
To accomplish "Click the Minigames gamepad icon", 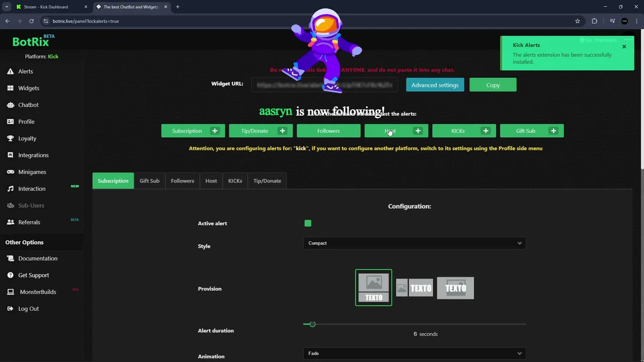I will (x=10, y=172).
